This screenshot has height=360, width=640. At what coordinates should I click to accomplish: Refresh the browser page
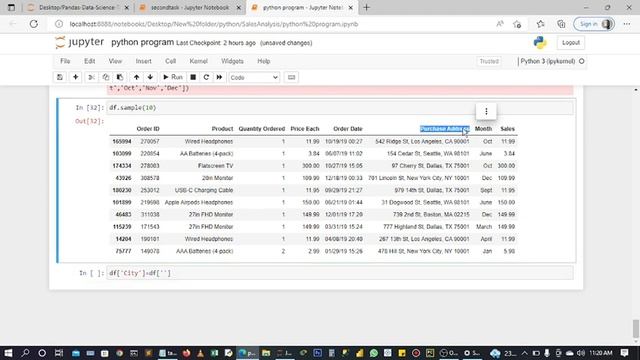pos(33,24)
